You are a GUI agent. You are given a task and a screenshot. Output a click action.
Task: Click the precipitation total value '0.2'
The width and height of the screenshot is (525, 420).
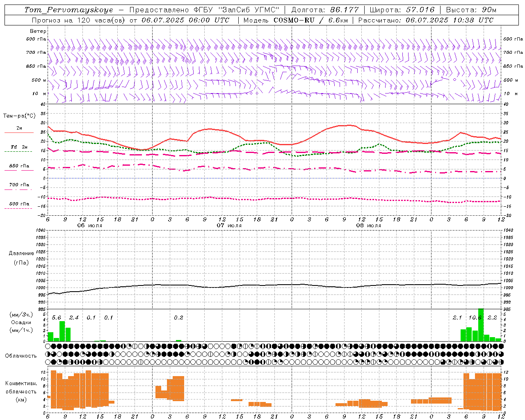(178, 318)
